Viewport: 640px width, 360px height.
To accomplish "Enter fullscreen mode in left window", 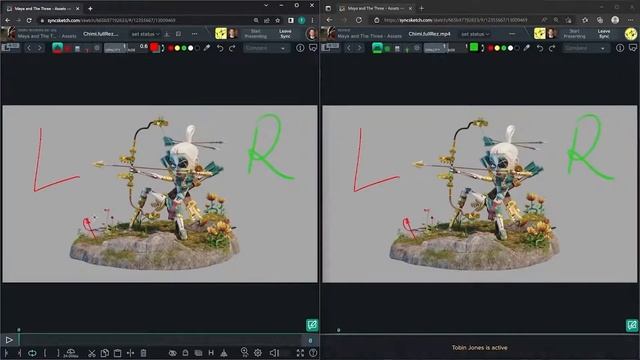I will pos(300,353).
